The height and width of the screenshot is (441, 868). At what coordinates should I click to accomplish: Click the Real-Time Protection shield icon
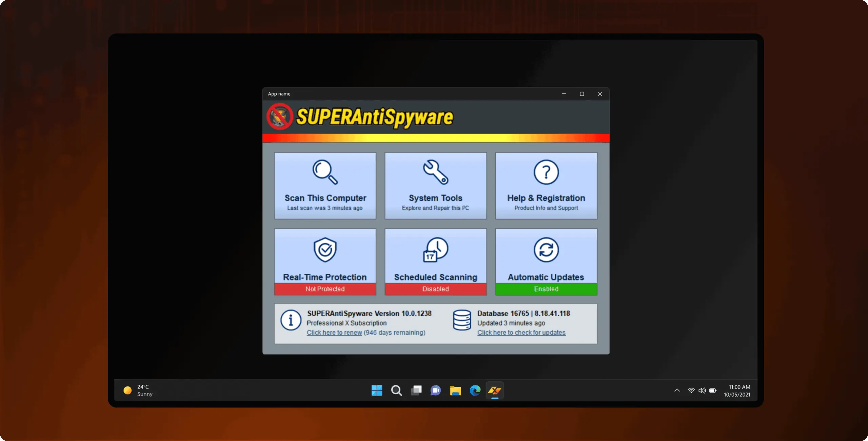pos(325,250)
